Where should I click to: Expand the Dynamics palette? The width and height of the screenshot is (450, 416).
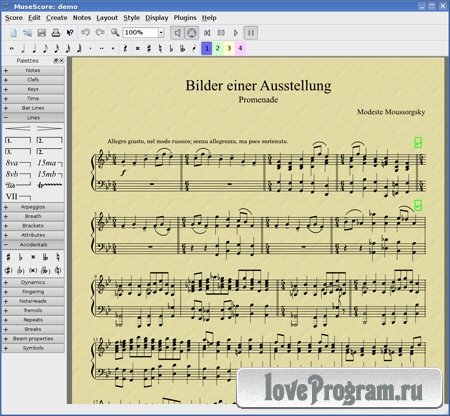(x=33, y=282)
